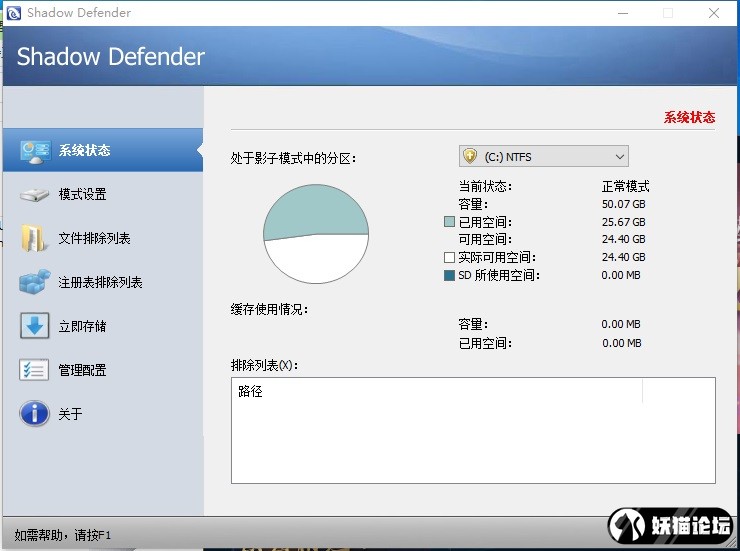Click the 正常模式 current status value
The image size is (740, 551).
coord(625,186)
